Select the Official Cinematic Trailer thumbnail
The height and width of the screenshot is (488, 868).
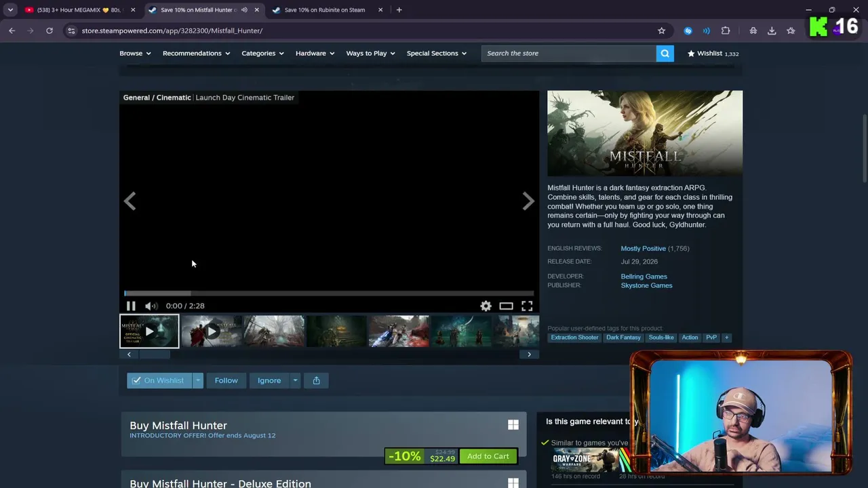[149, 331]
